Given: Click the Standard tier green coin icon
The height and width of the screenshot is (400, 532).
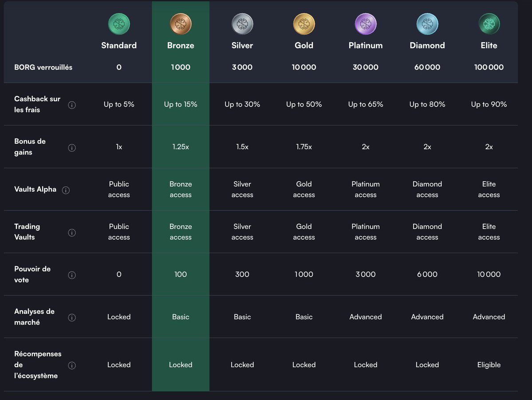Looking at the screenshot, I should click(x=119, y=24).
